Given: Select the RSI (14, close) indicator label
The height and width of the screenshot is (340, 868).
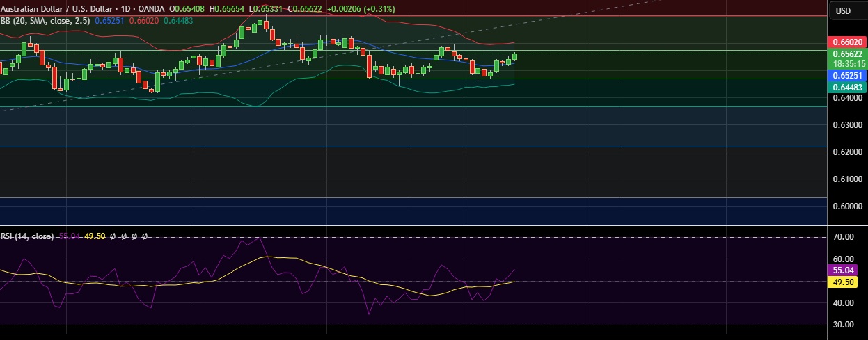Looking at the screenshot, I should (x=27, y=236).
